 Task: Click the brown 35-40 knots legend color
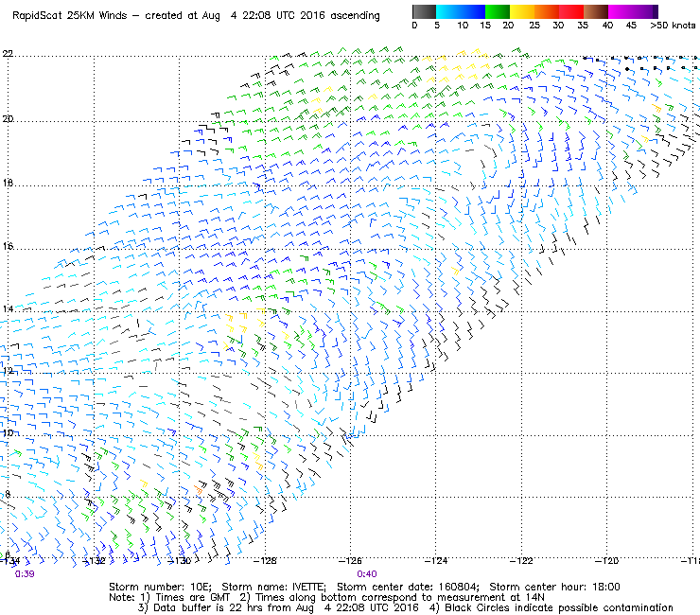pos(596,11)
